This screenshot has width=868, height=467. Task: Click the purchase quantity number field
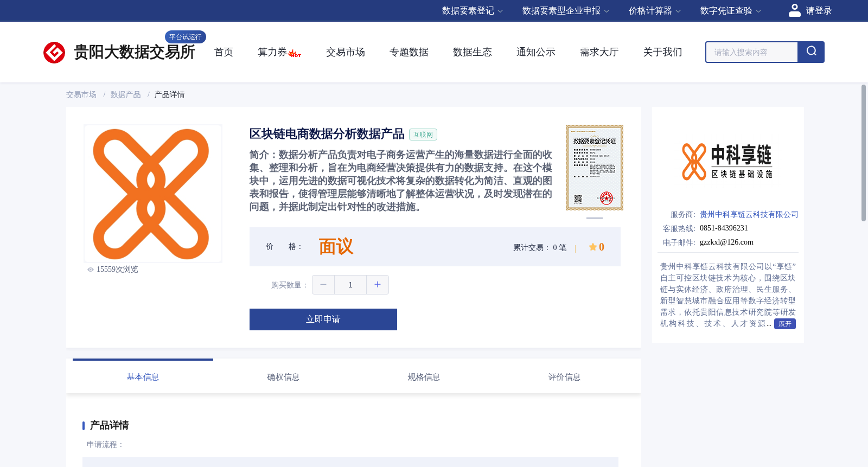(x=350, y=285)
